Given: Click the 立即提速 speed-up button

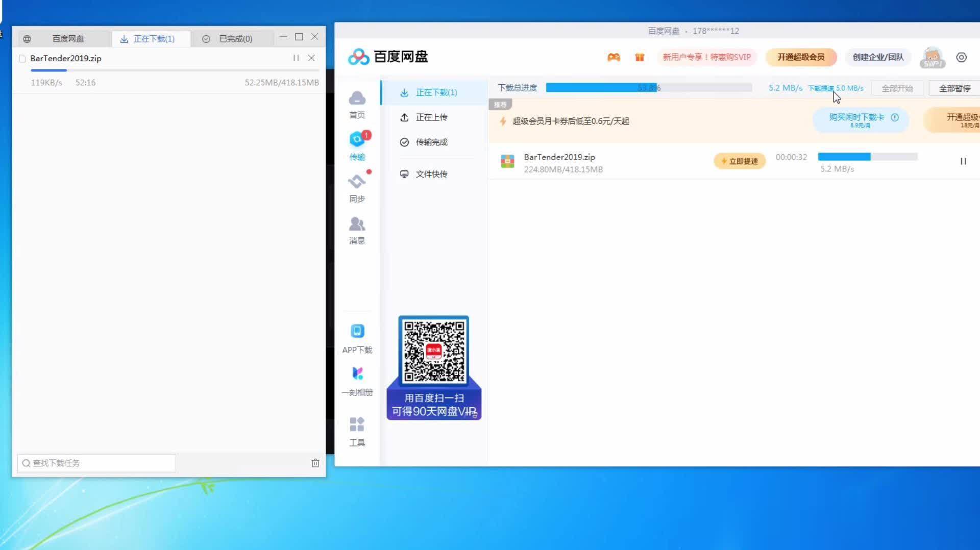Looking at the screenshot, I should point(739,161).
